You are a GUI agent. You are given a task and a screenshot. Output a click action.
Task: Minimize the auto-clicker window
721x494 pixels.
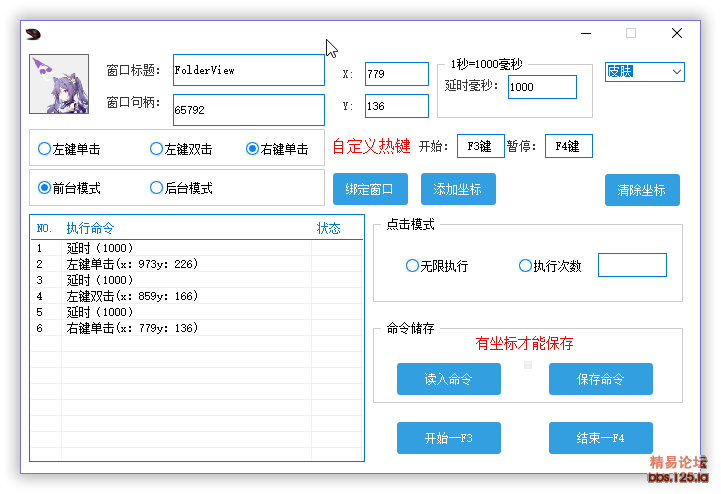click(x=585, y=33)
